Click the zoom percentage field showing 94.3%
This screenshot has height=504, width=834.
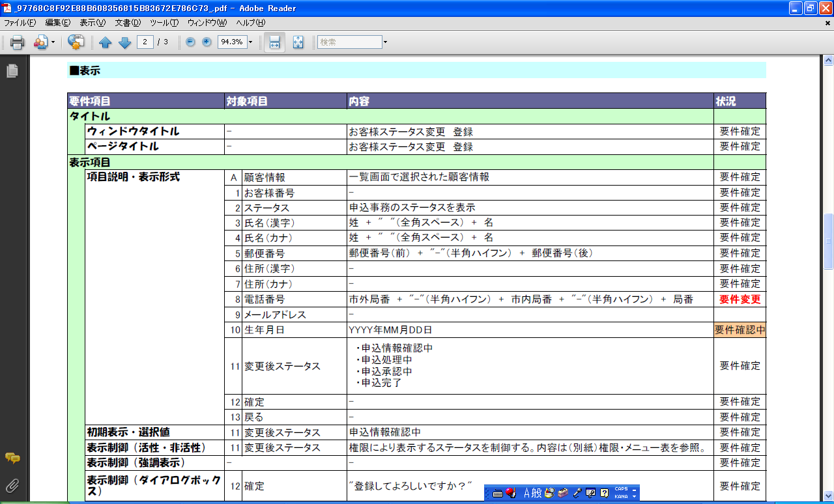(x=231, y=42)
